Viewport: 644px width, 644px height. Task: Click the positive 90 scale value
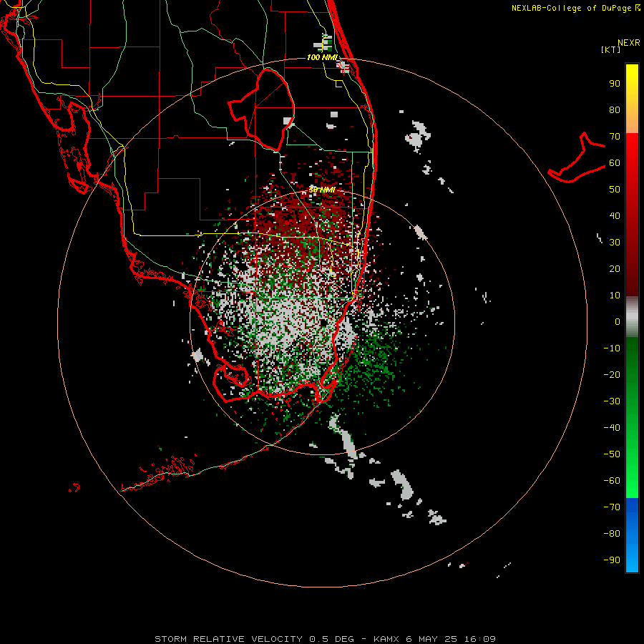coord(615,84)
